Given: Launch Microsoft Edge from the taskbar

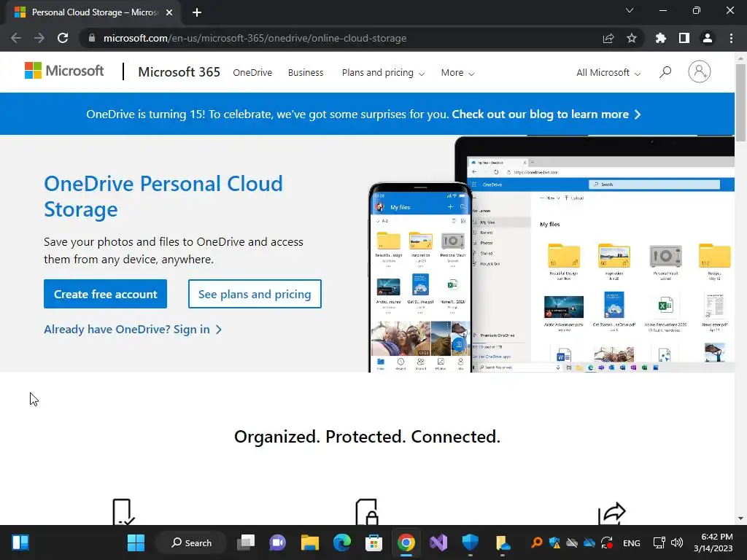Looking at the screenshot, I should click(x=341, y=542).
